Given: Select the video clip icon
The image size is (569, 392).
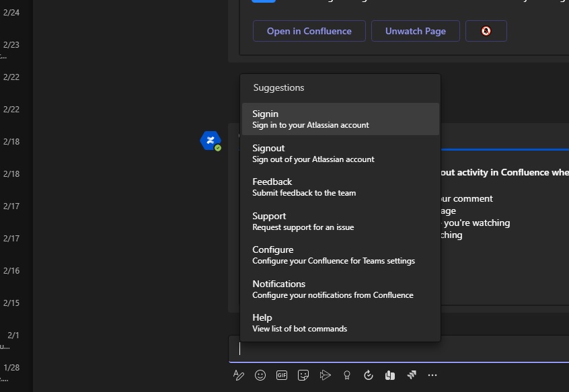Looking at the screenshot, I should [325, 375].
